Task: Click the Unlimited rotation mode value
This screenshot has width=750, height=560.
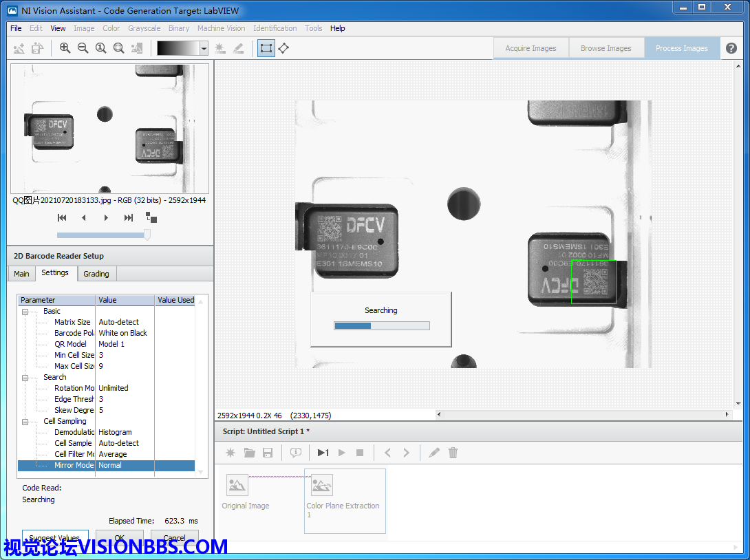Action: pos(114,388)
